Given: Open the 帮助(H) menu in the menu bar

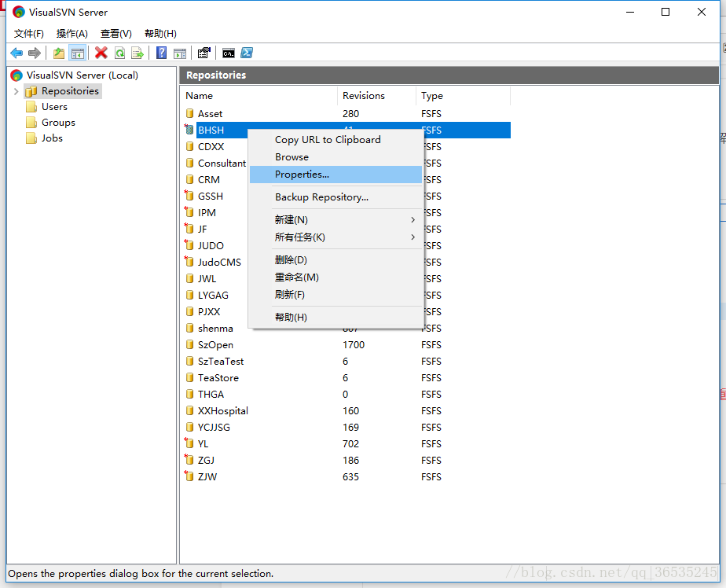Looking at the screenshot, I should click(160, 33).
